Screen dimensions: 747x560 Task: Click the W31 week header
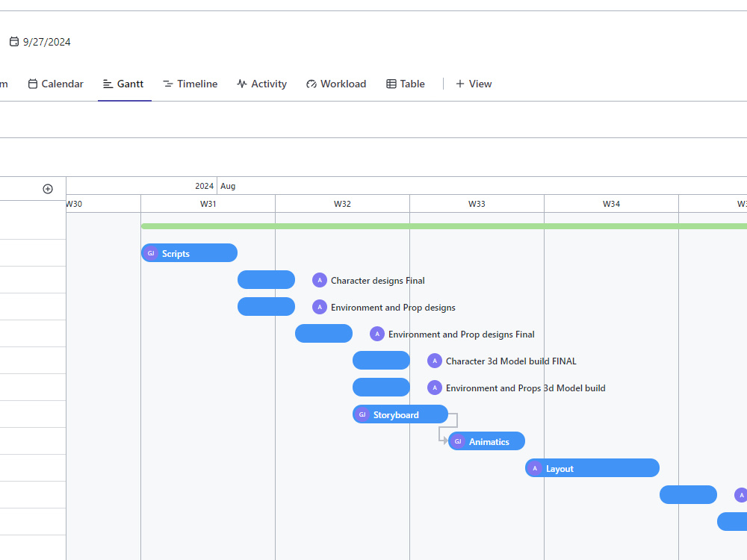(208, 204)
